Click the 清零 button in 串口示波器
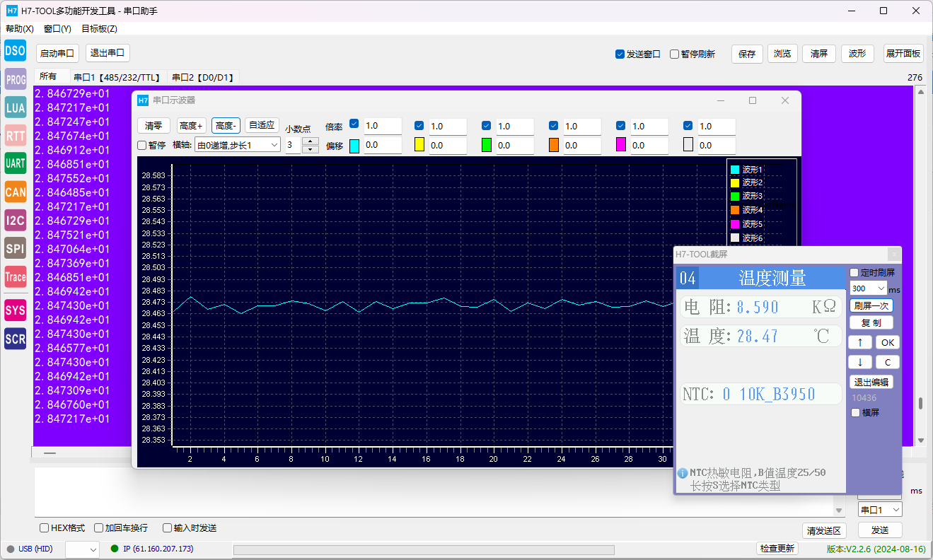This screenshot has height=560, width=933. 153,126
